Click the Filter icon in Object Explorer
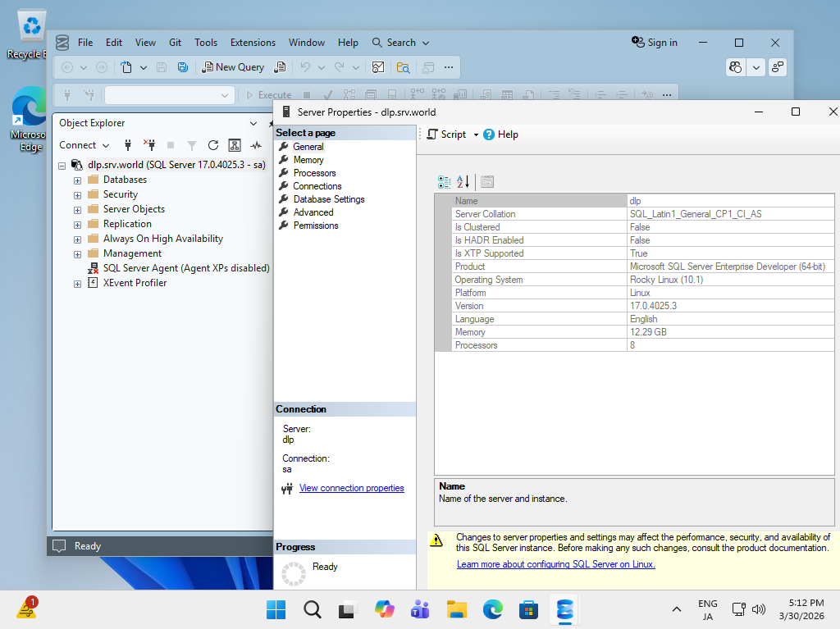This screenshot has width=840, height=629. coord(192,145)
